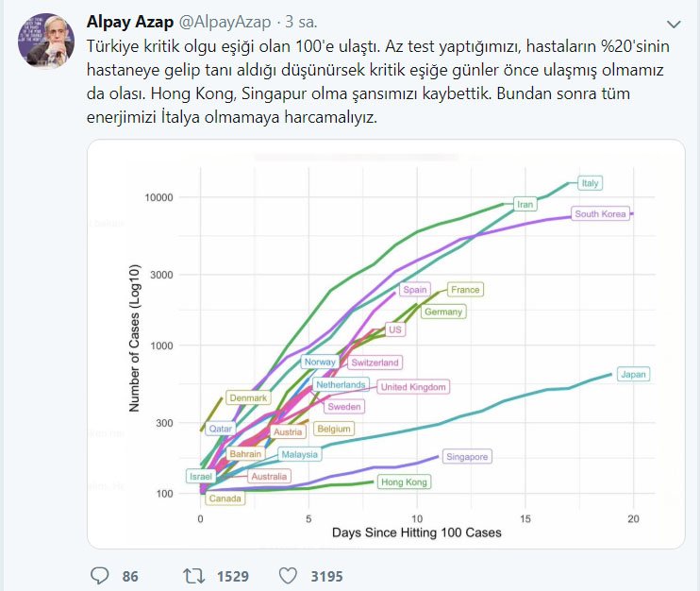Click the 1529 retweets count
This screenshot has height=591, width=700.
[x=232, y=576]
